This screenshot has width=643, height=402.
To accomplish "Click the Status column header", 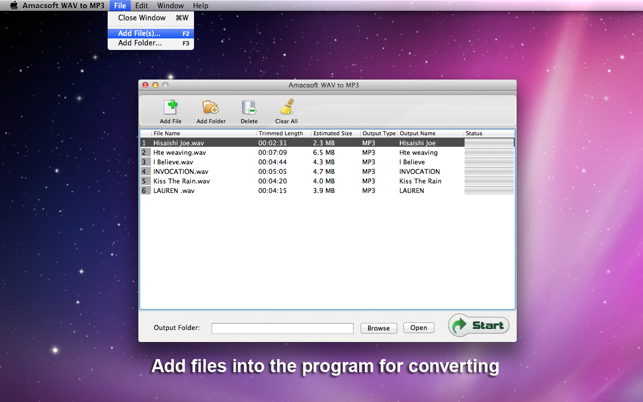I will (x=489, y=133).
